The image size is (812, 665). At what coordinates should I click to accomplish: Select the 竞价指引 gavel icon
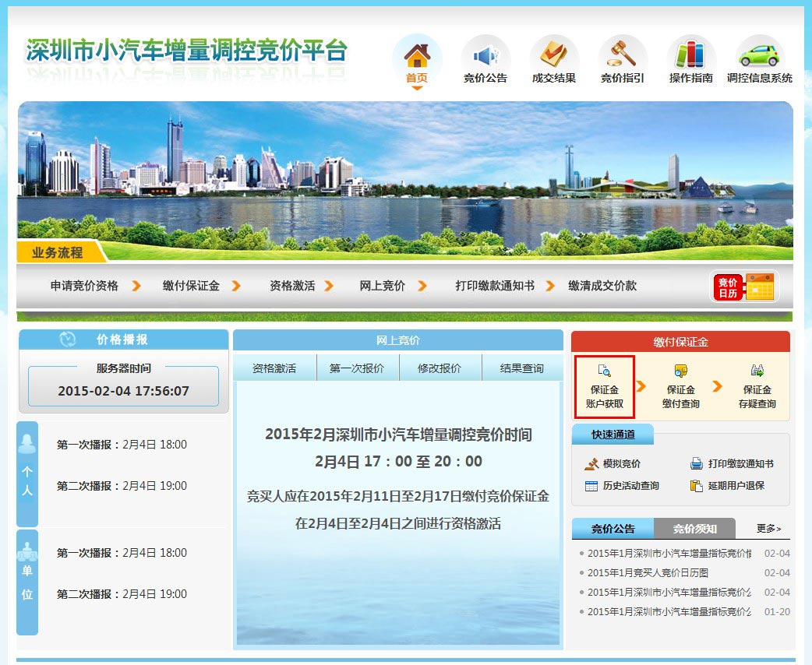tap(622, 56)
